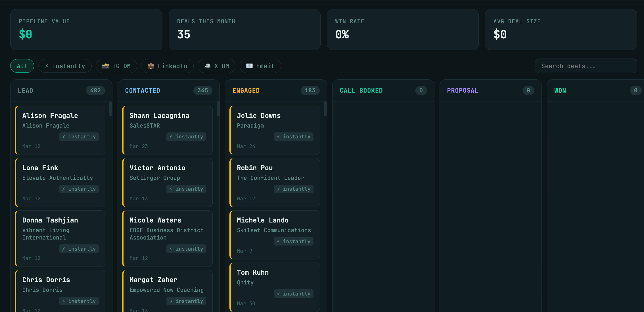Viewport: 644px width, 312px height.
Task: Click the Pipeline Value stat card
Action: pos(86,30)
